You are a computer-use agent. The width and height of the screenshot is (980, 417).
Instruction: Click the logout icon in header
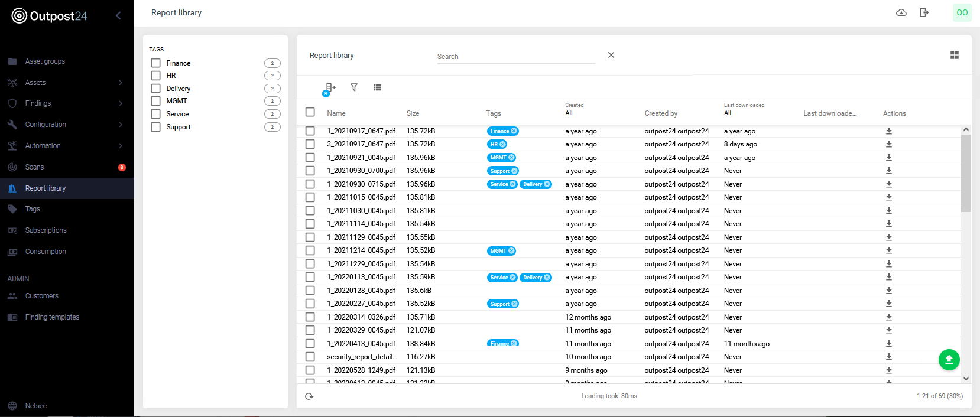point(924,12)
